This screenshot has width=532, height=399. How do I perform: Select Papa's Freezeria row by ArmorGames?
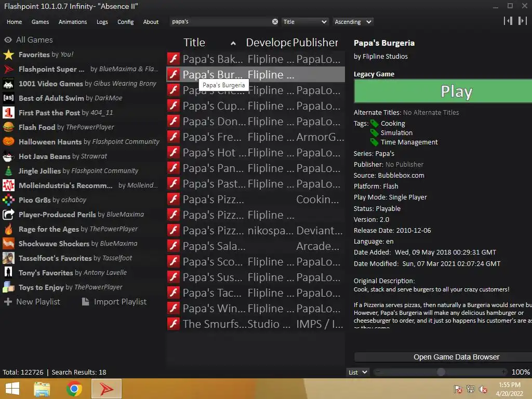(256, 137)
